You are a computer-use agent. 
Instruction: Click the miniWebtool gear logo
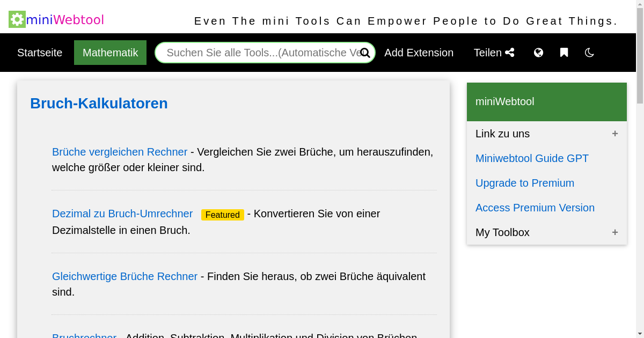point(16,19)
